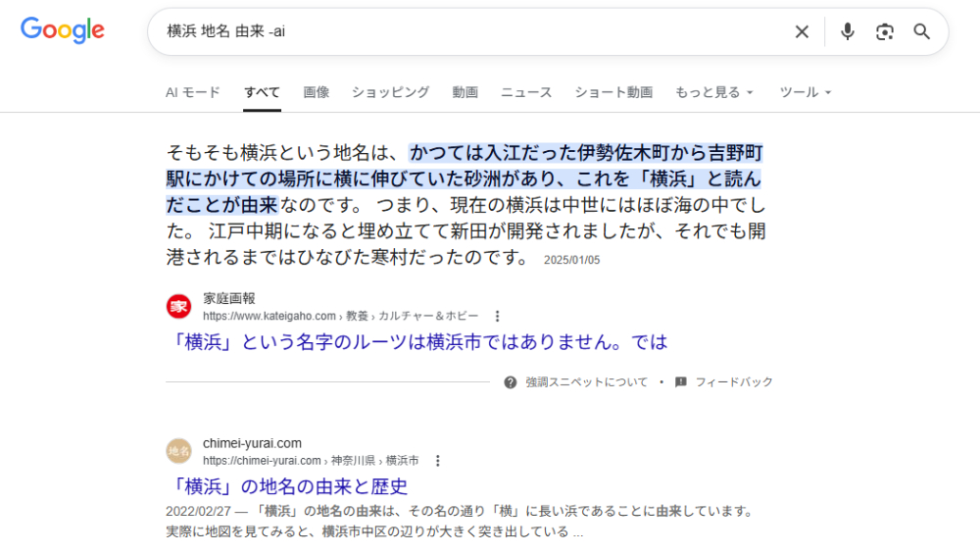The image size is (980, 554).
Task: Open more options for kateigaho.com result
Action: tap(497, 317)
